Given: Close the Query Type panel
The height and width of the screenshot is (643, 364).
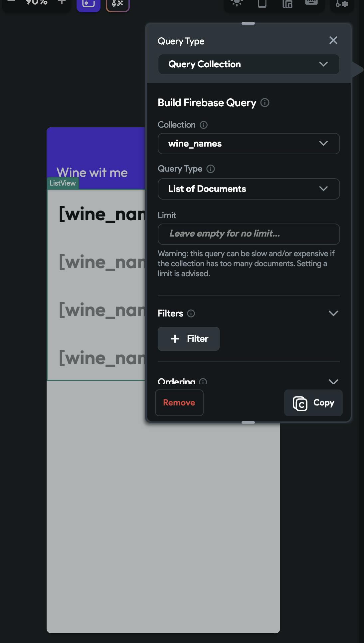Looking at the screenshot, I should coord(333,41).
